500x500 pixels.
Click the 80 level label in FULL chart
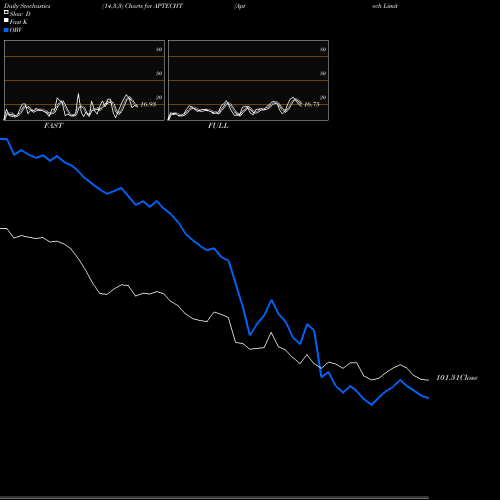[323, 49]
